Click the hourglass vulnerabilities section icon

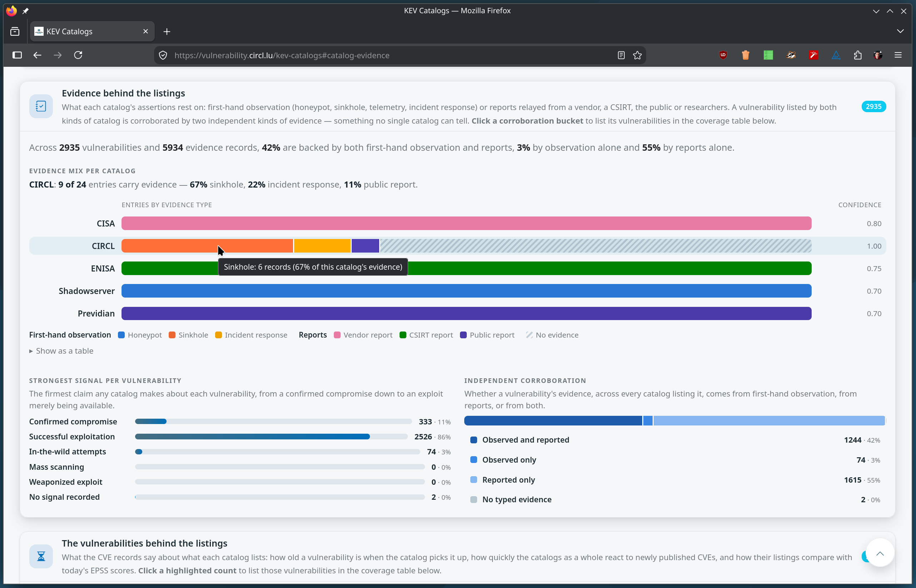coord(41,556)
